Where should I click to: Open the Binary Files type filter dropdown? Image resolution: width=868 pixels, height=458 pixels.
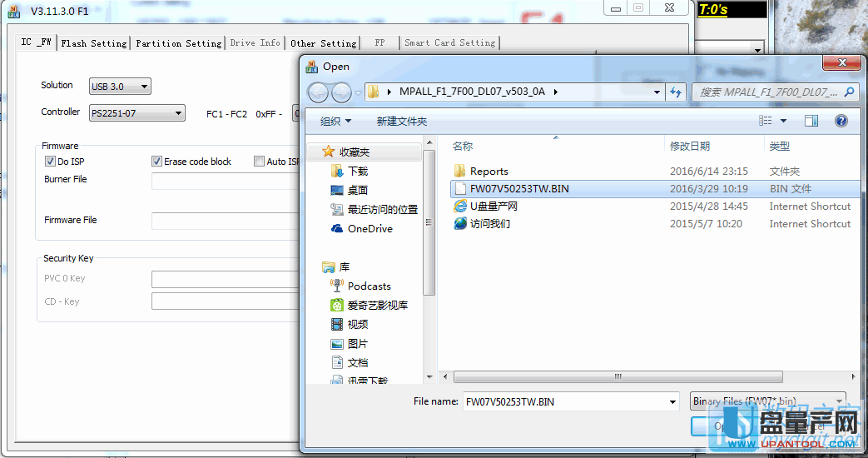coord(767,401)
